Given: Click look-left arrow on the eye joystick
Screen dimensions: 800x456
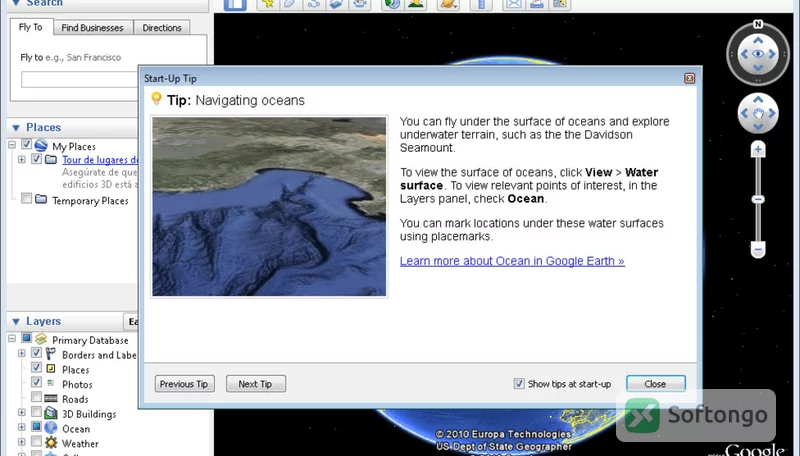Looking at the screenshot, I should 744,54.
